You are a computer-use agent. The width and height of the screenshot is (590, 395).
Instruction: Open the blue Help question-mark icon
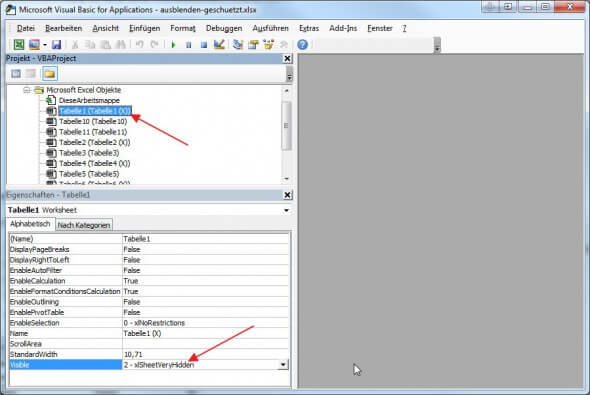pos(303,45)
